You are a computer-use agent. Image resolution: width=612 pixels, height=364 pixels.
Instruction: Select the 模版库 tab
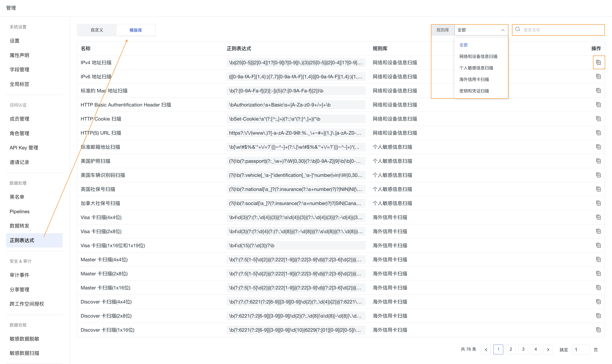pyautogui.click(x=136, y=30)
